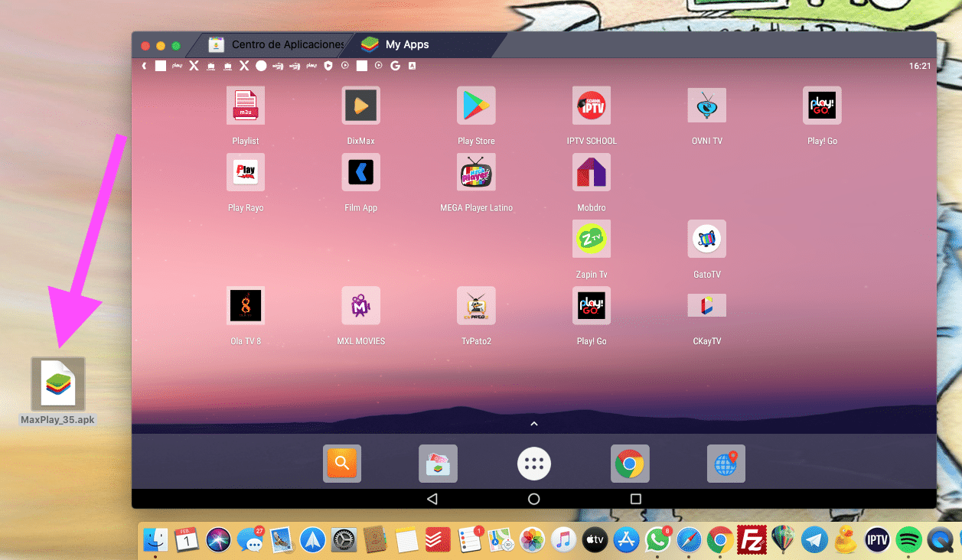Image resolution: width=962 pixels, height=560 pixels.
Task: Launch OVNI TV
Action: 706,105
